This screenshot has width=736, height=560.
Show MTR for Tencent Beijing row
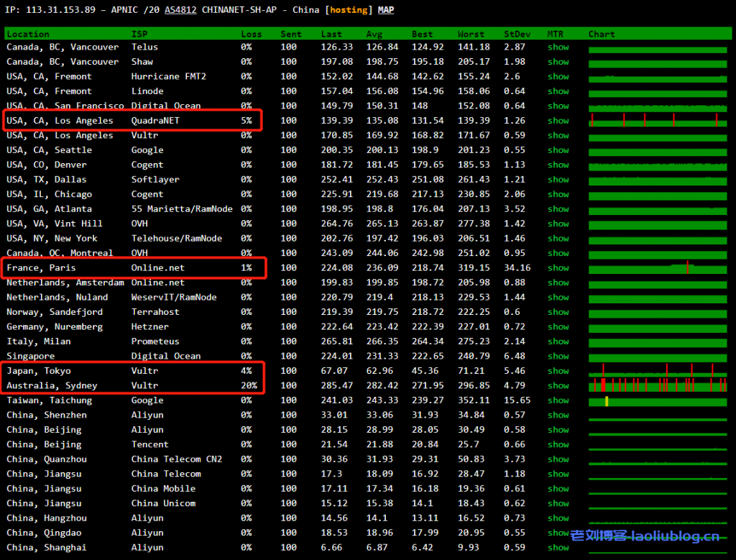[x=558, y=445]
